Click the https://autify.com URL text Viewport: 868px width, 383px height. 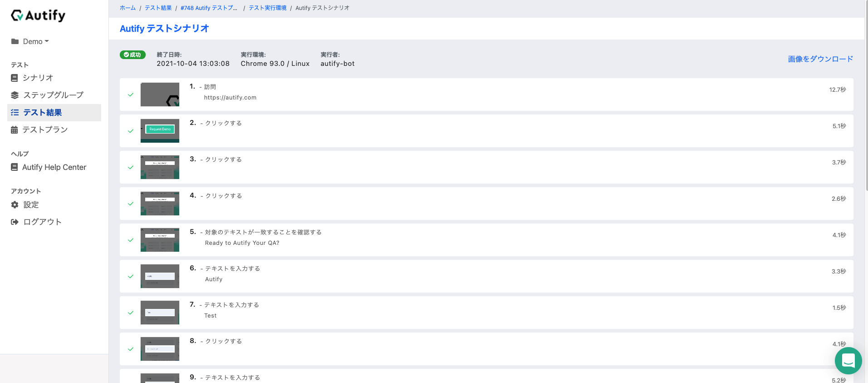coord(230,98)
